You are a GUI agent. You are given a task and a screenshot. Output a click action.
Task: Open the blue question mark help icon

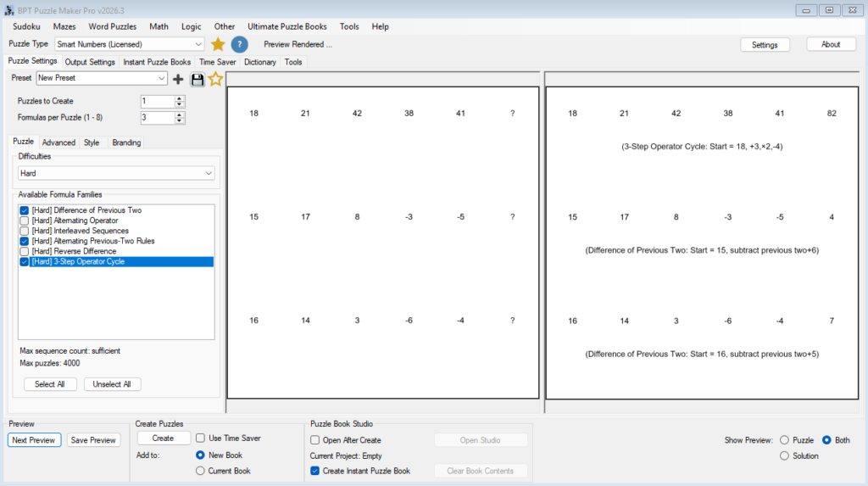[239, 44]
